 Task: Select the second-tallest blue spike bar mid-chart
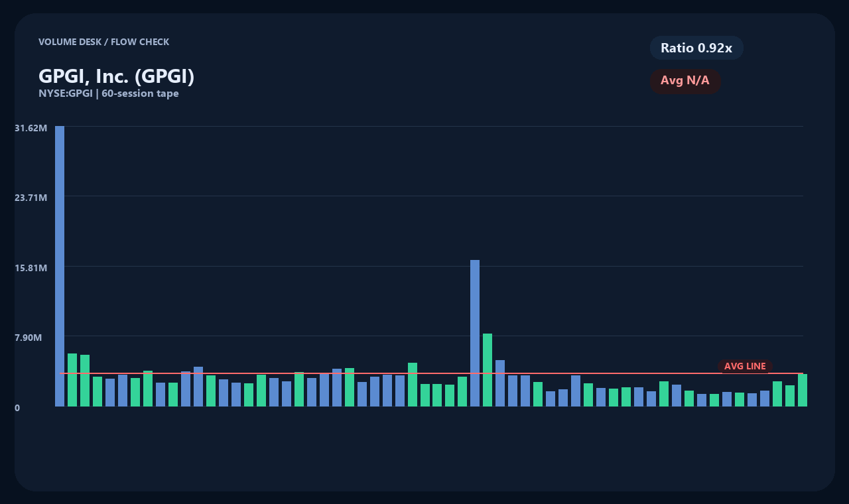tap(475, 333)
